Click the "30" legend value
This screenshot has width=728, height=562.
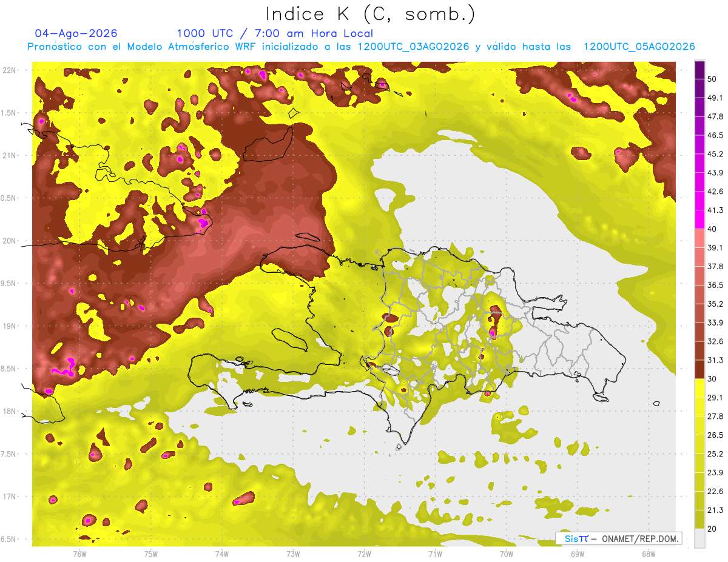point(712,379)
